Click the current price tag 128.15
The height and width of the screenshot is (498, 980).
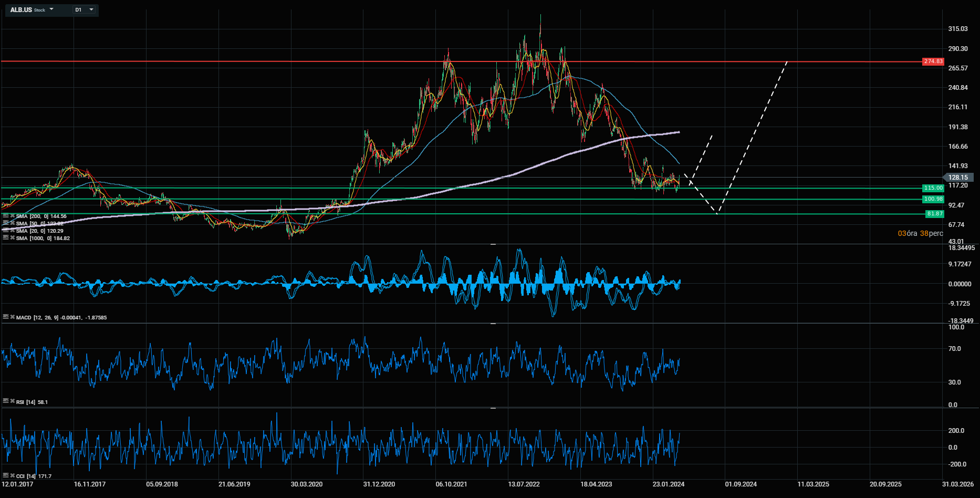(x=958, y=178)
